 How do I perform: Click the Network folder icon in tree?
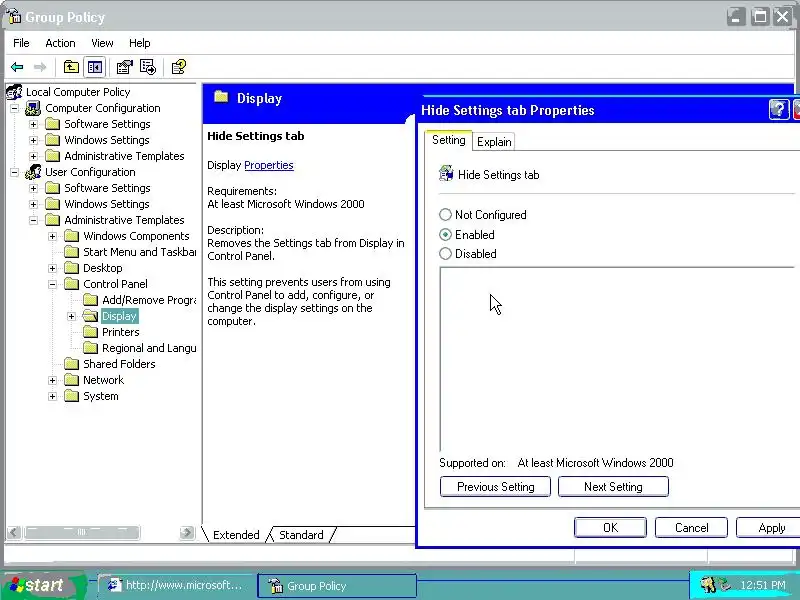pyautogui.click(x=71, y=380)
